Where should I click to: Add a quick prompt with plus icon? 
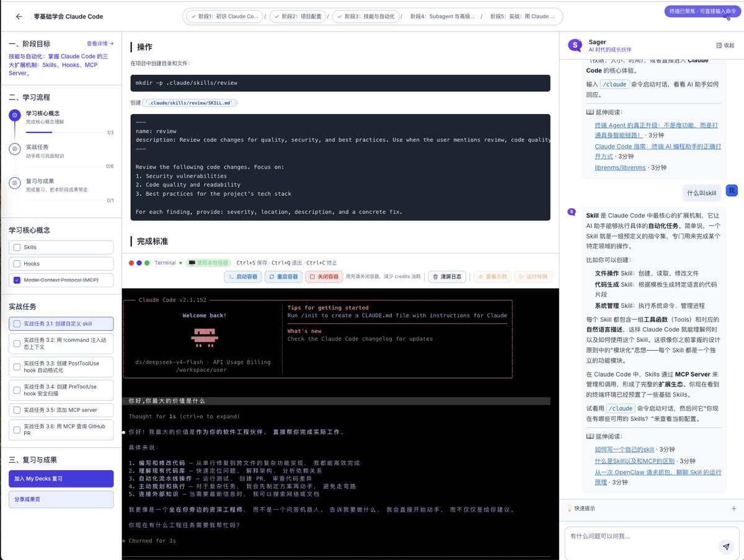[x=734, y=509]
